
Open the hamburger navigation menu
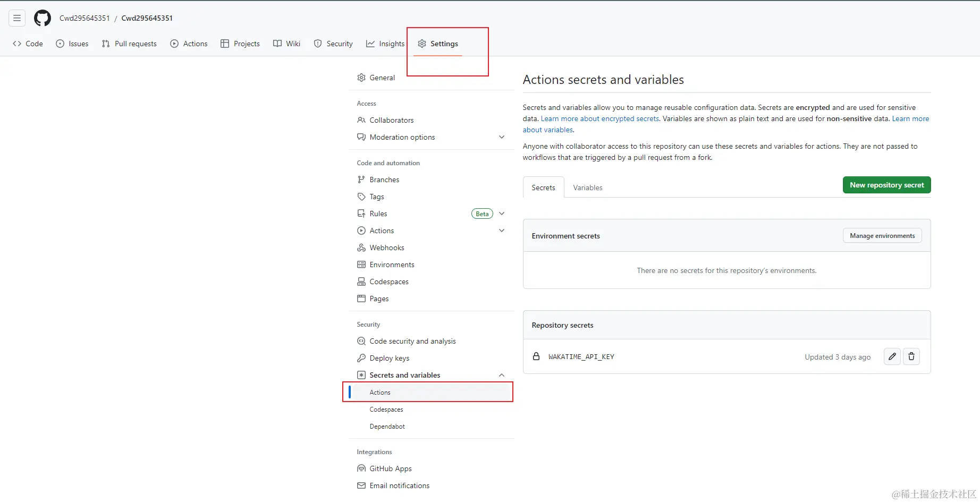(17, 18)
